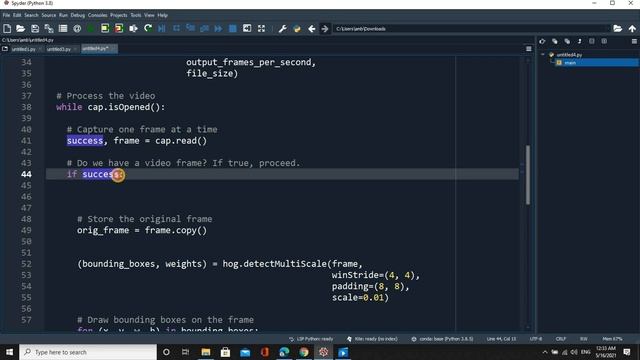Open the Help menu
Viewport: 640px width, 360px height.
(x=162, y=15)
